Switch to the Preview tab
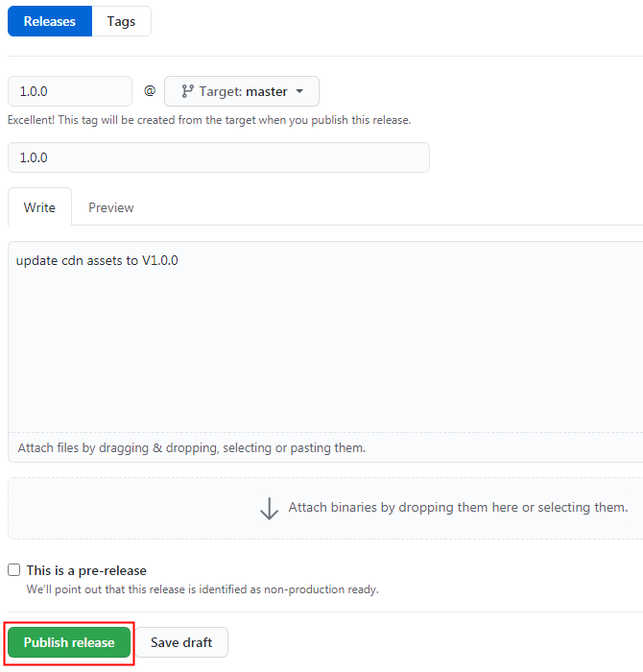Viewport: 643px width, 672px height. point(111,207)
